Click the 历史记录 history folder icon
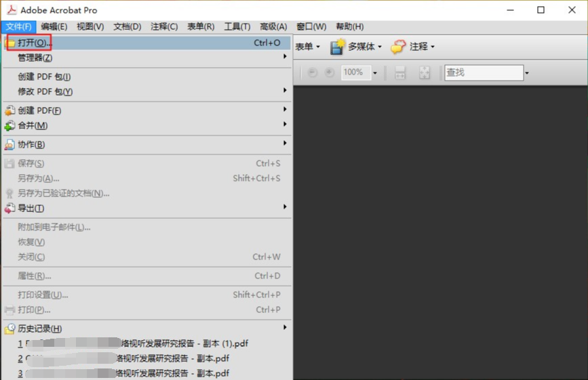 [10, 329]
